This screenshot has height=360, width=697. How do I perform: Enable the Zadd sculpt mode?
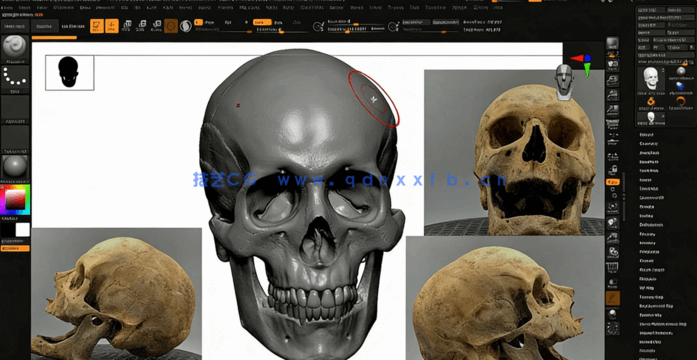pyautogui.click(x=262, y=22)
